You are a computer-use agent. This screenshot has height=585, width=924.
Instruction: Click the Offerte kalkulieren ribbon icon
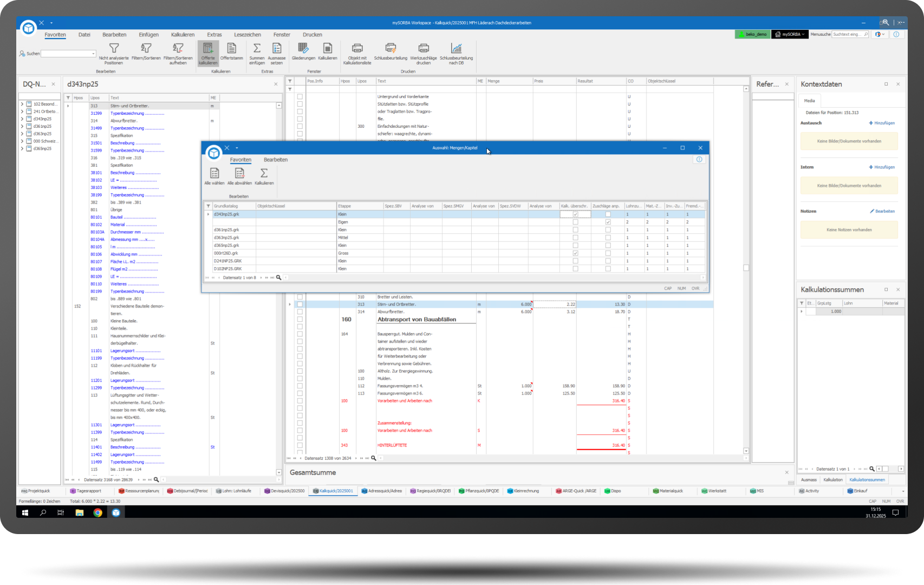208,49
